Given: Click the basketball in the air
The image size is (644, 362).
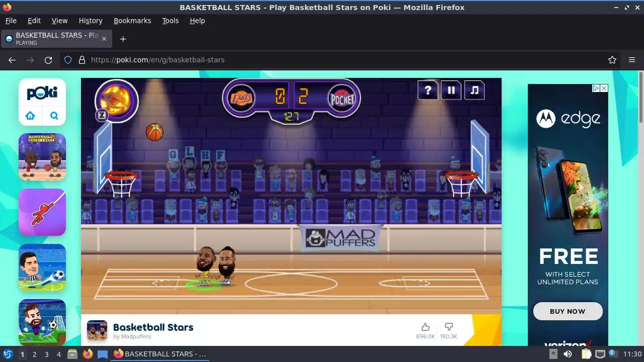Looking at the screenshot, I should tap(154, 132).
